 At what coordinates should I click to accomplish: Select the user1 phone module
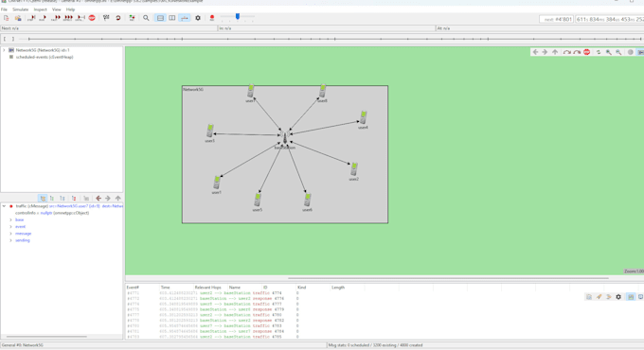[217, 183]
